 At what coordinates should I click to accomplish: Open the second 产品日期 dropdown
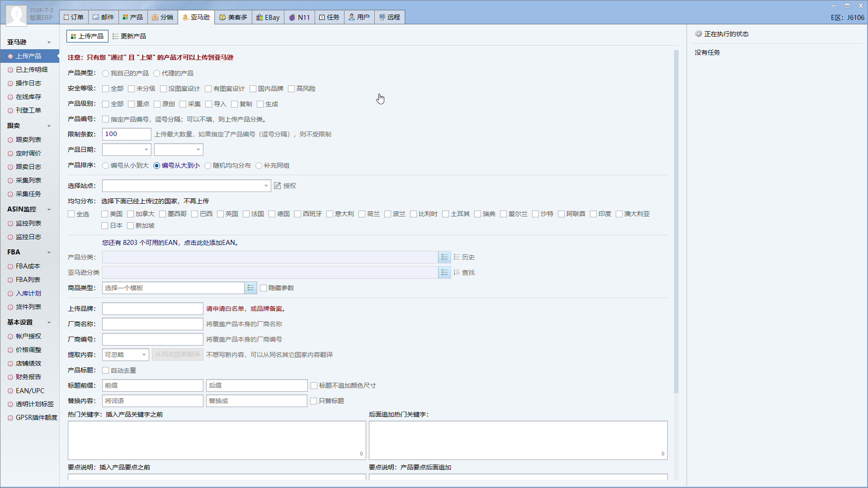179,150
